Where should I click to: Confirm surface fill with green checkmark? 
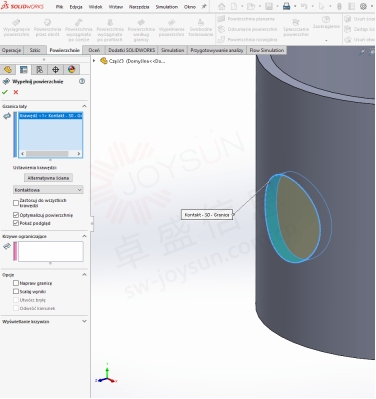point(5,92)
